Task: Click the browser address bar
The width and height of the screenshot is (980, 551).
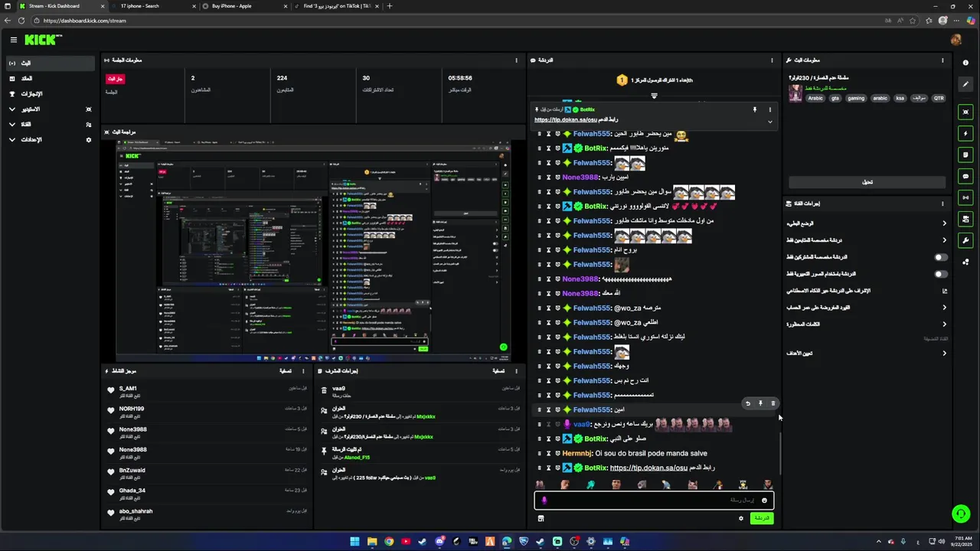Action: tap(459, 21)
